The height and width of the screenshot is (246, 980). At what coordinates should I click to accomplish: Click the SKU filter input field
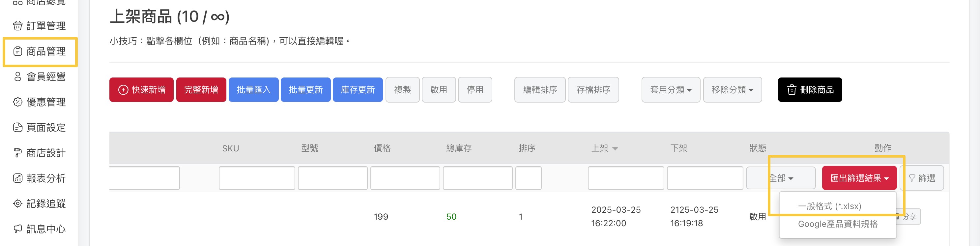coord(257,178)
